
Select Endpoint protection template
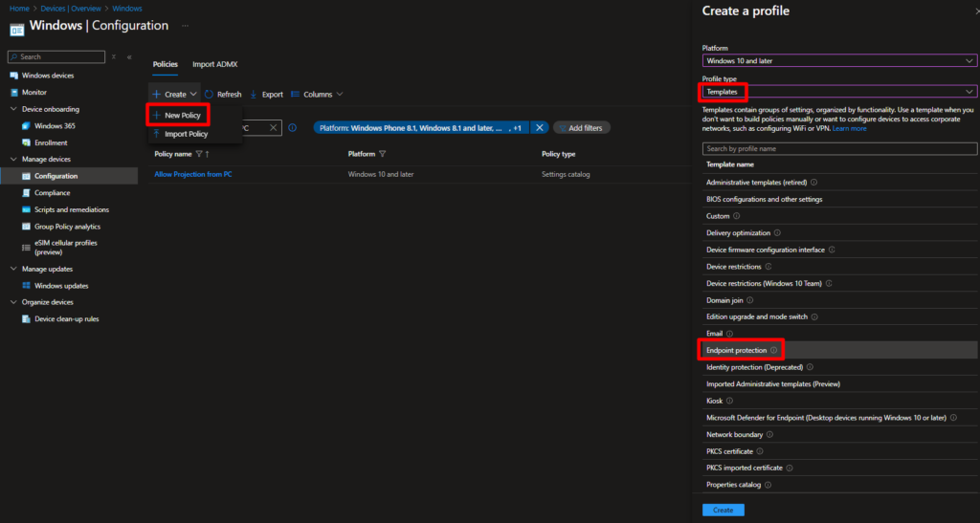[839, 351]
